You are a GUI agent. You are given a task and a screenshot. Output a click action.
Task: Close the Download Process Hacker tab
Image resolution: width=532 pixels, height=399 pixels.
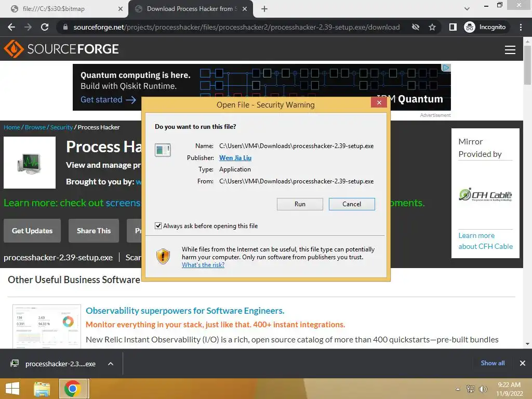coord(245,9)
